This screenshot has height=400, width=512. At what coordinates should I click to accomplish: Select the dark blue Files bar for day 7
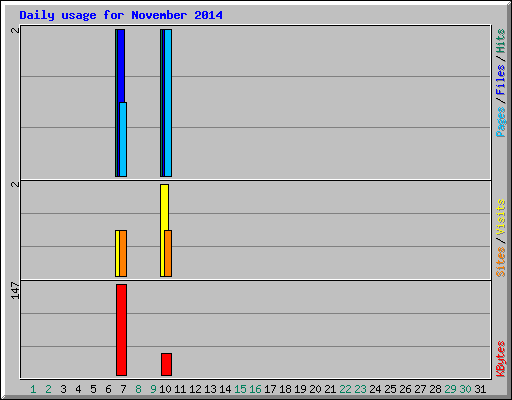(121, 66)
